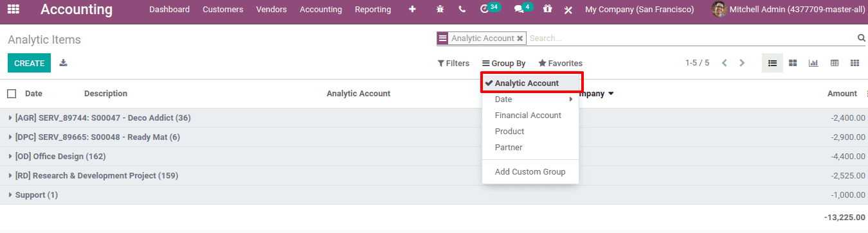Tick the select-all records checkbox
This screenshot has width=868, height=233.
[x=12, y=94]
